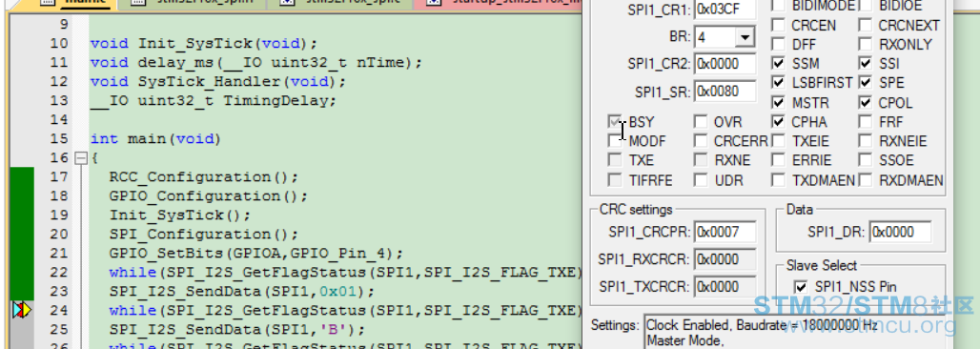Uncheck the SPI1_NSS Pin checkbox
This screenshot has width=980, height=349.
tap(800, 286)
